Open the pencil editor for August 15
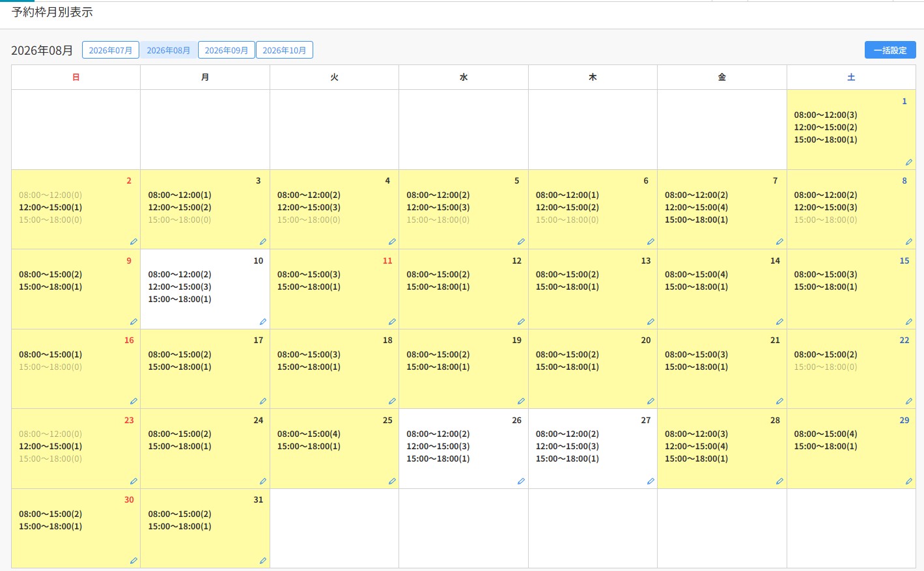 tap(908, 322)
